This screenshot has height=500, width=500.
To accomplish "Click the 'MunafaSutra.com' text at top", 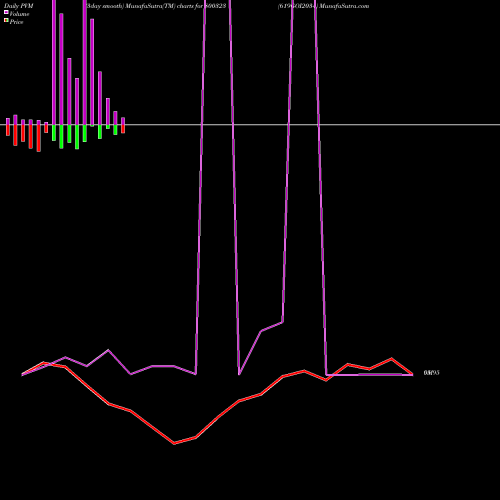I will (344, 6).
